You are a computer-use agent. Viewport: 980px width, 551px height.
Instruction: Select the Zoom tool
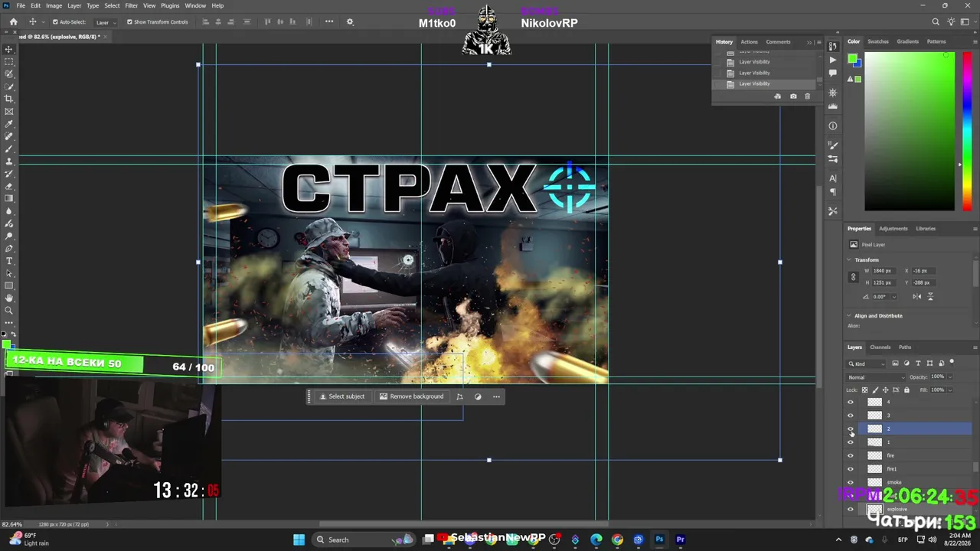point(9,310)
